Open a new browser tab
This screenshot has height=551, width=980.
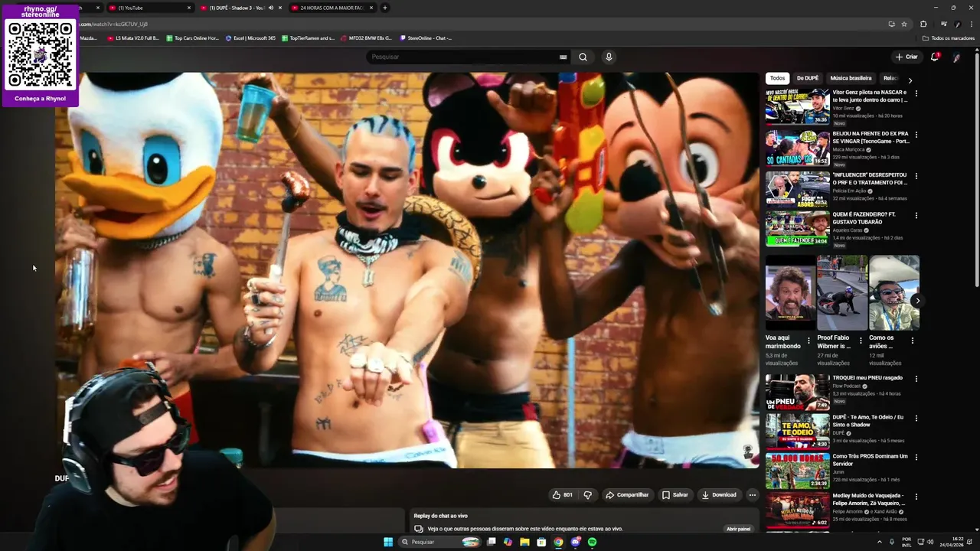click(x=384, y=8)
